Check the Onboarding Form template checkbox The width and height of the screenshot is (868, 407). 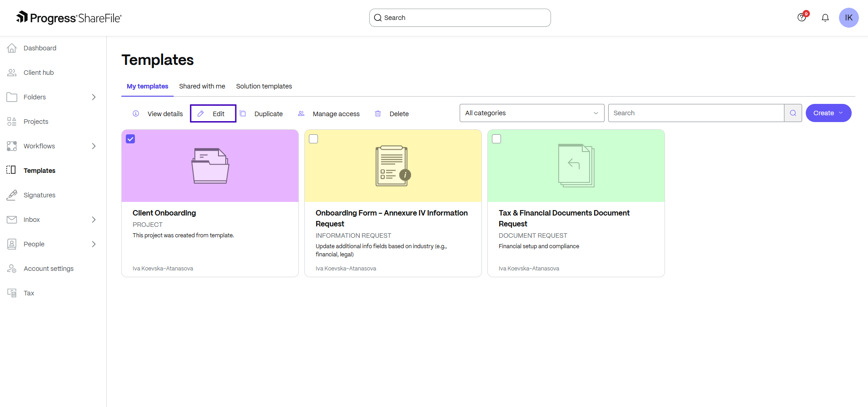pyautogui.click(x=313, y=139)
